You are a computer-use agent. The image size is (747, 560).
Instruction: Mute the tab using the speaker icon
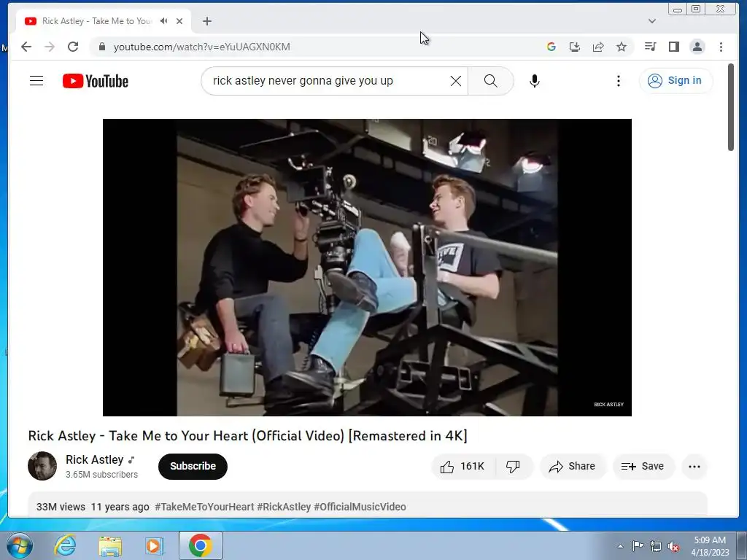tap(164, 21)
